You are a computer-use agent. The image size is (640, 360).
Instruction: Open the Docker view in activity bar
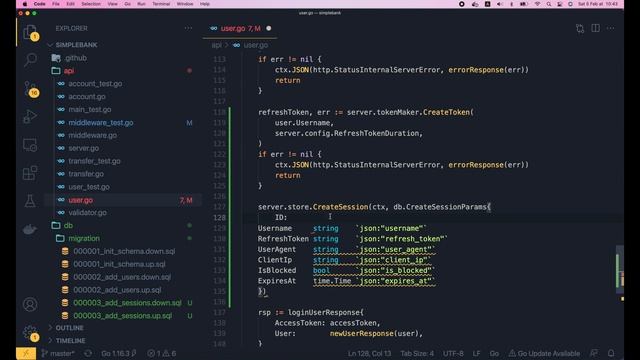pos(30,229)
